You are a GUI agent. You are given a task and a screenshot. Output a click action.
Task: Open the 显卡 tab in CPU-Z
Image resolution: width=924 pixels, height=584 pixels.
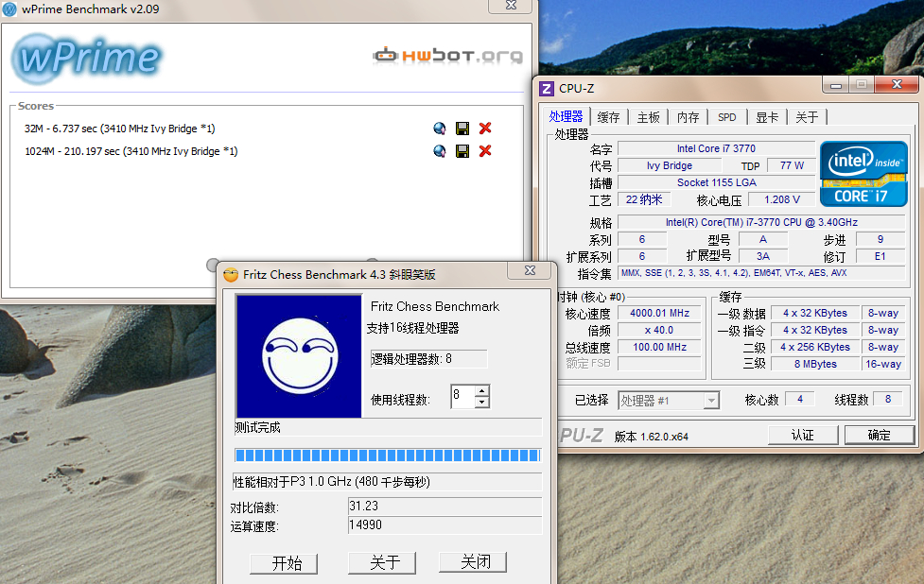point(767,117)
